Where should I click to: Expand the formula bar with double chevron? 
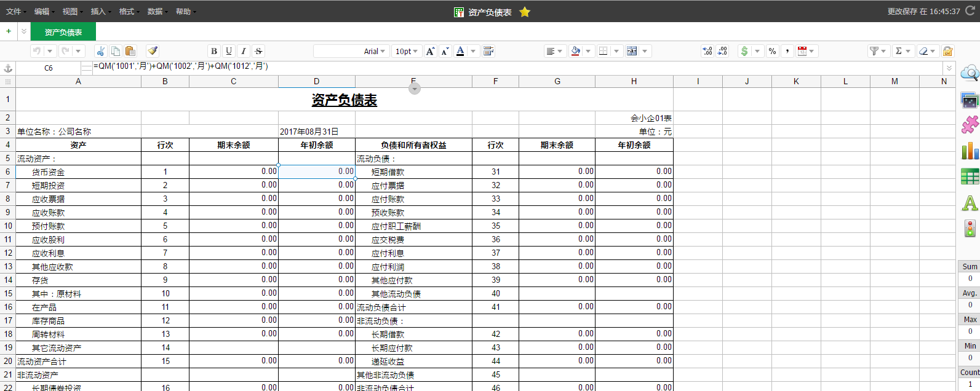tap(949, 68)
